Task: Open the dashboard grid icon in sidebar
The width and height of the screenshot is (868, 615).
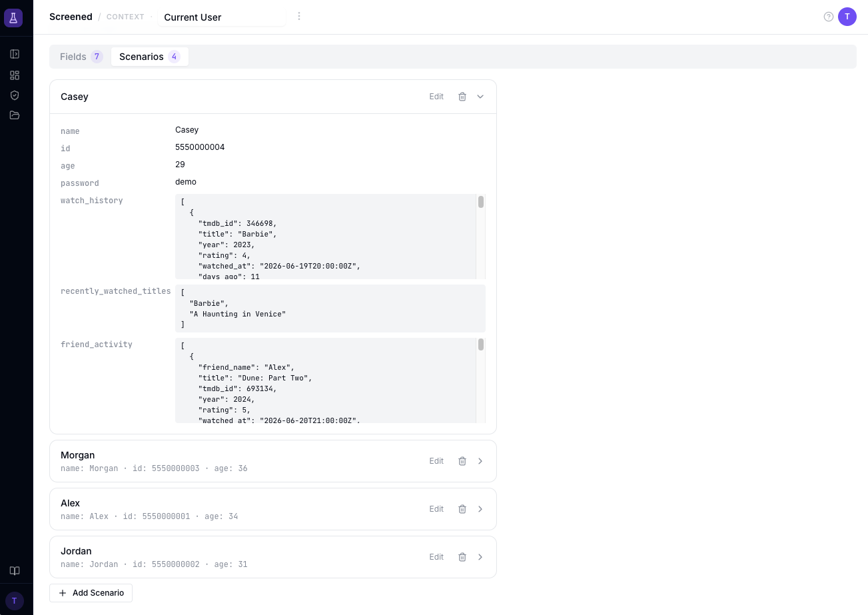Action: coord(15,75)
